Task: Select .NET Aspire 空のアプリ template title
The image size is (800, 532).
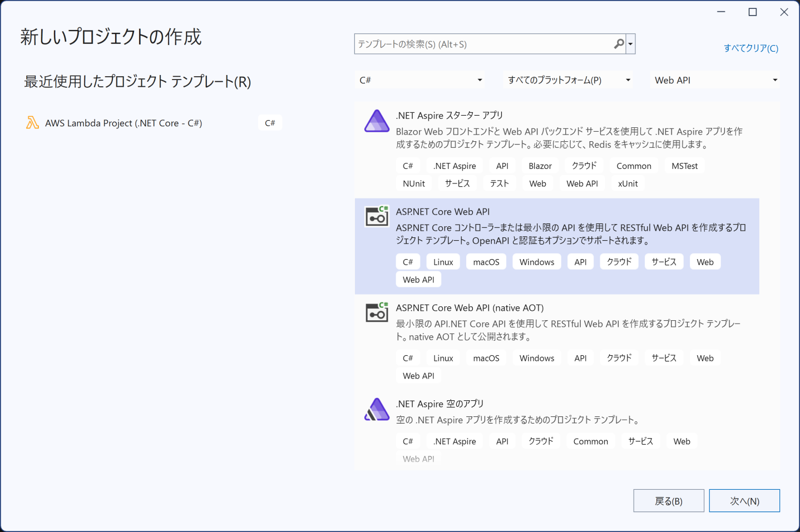Action: click(440, 404)
